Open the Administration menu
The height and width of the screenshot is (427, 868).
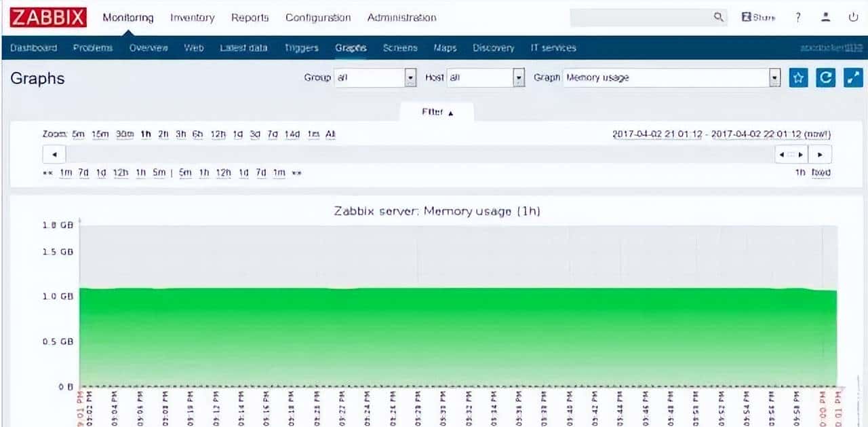click(401, 18)
